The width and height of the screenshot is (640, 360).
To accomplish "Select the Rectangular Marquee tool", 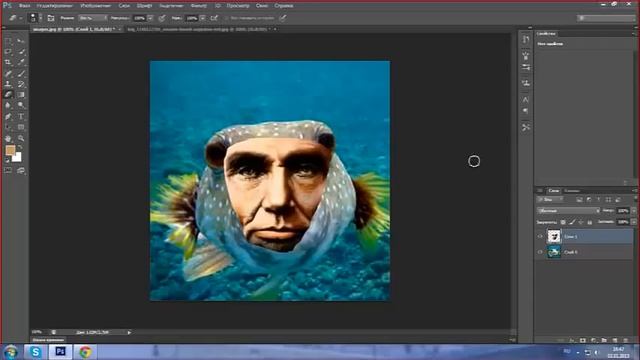I will coord(8,41).
